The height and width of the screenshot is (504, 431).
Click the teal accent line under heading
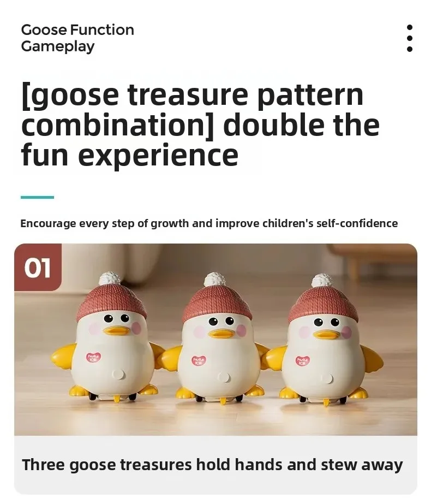pyautogui.click(x=37, y=197)
